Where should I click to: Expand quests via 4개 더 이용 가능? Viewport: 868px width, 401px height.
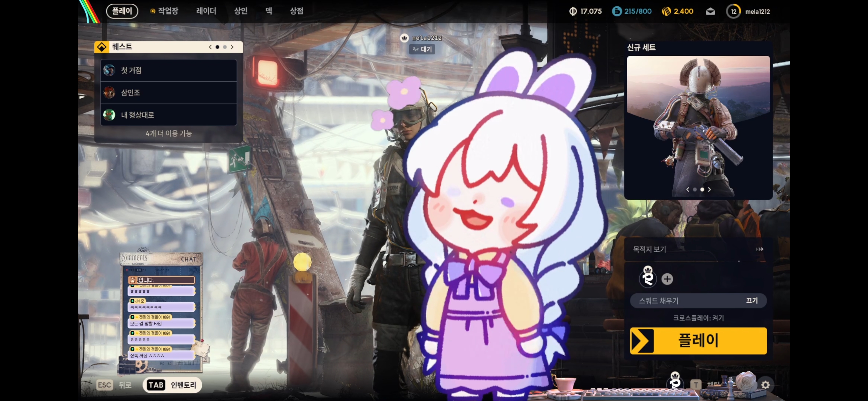169,134
